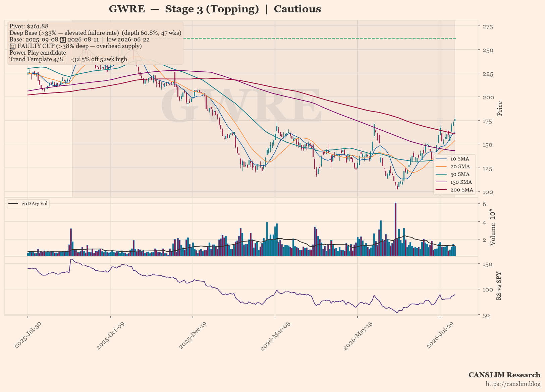Click the '2025-Oct-09' date tick label
545x392 pixels.
point(110,336)
